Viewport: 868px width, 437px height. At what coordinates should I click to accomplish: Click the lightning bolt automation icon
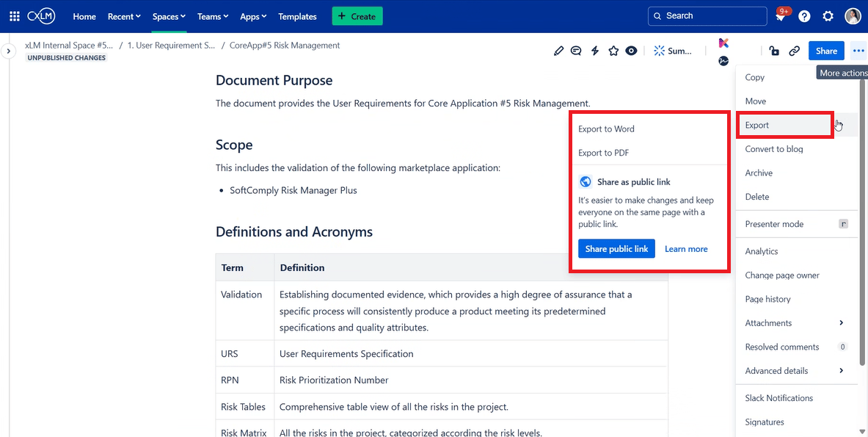tap(595, 51)
